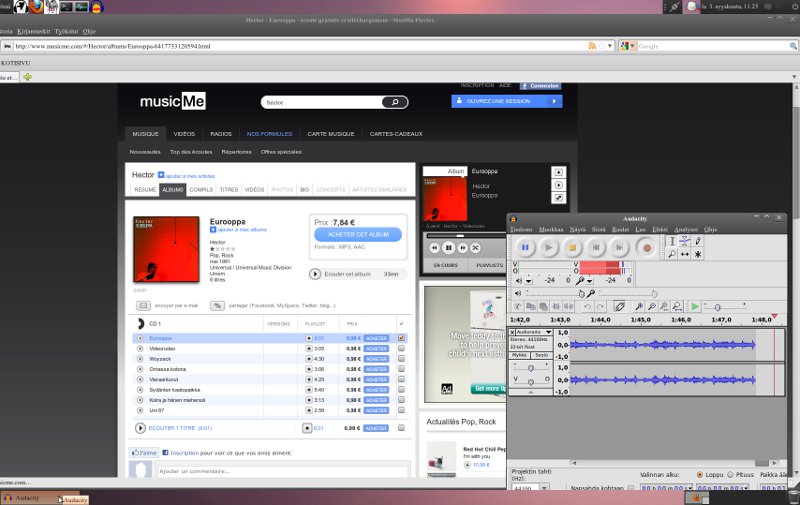Close the Audacity track with X
Image resolution: width=800 pixels, height=505 pixels.
pos(512,332)
